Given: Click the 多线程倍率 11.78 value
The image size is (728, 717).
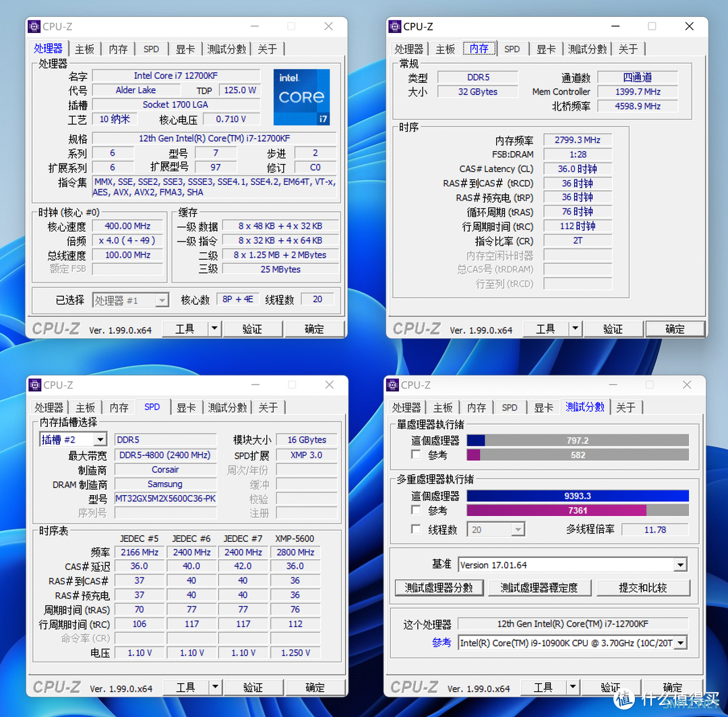Looking at the screenshot, I should [x=655, y=529].
